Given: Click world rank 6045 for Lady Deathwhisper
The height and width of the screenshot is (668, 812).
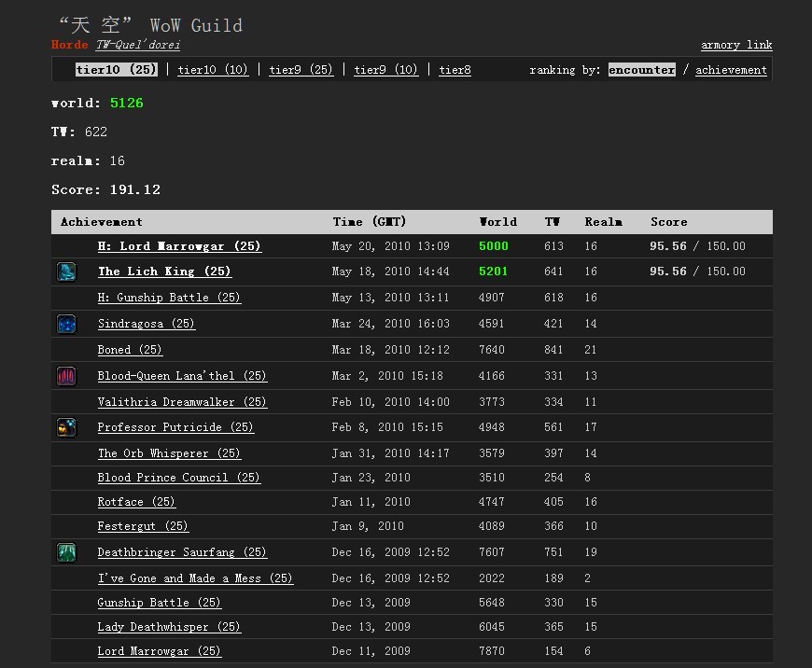Looking at the screenshot, I should [492, 627].
